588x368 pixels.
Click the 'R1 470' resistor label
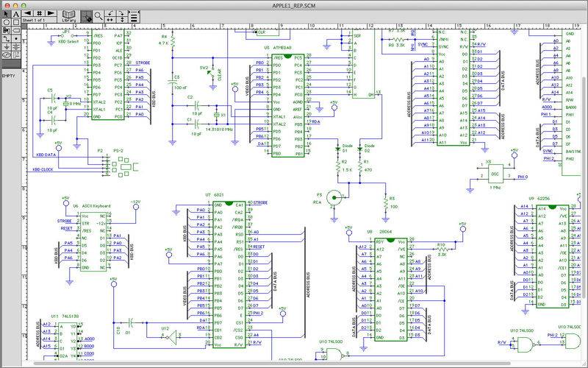[x=367, y=166]
